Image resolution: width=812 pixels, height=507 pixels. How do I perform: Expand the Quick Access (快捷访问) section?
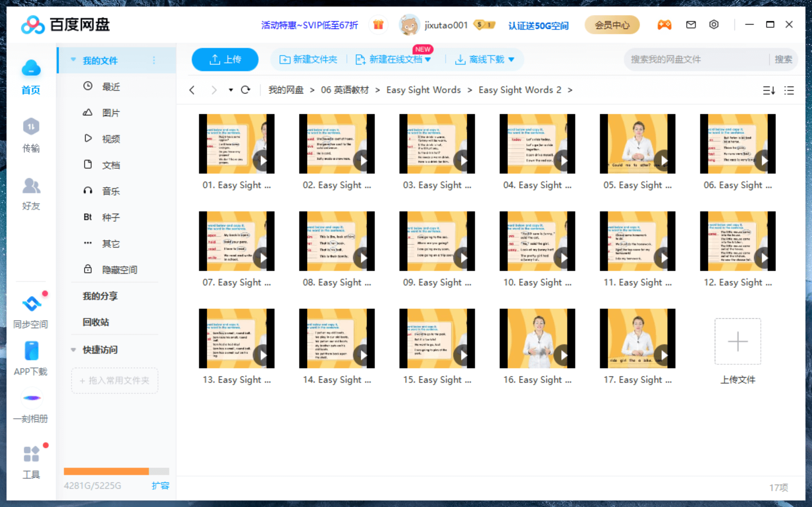pyautogui.click(x=74, y=350)
